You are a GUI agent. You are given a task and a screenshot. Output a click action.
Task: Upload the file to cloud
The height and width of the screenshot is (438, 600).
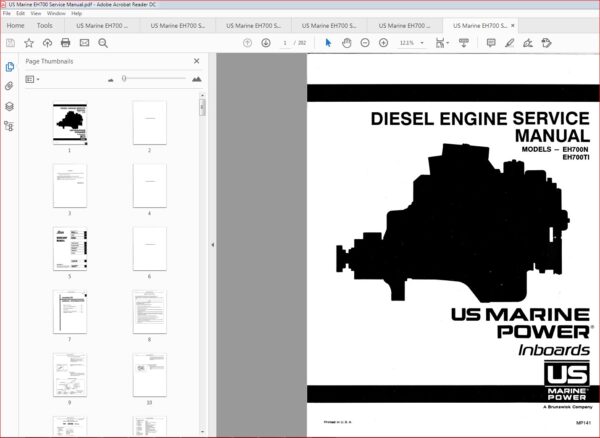[47, 43]
